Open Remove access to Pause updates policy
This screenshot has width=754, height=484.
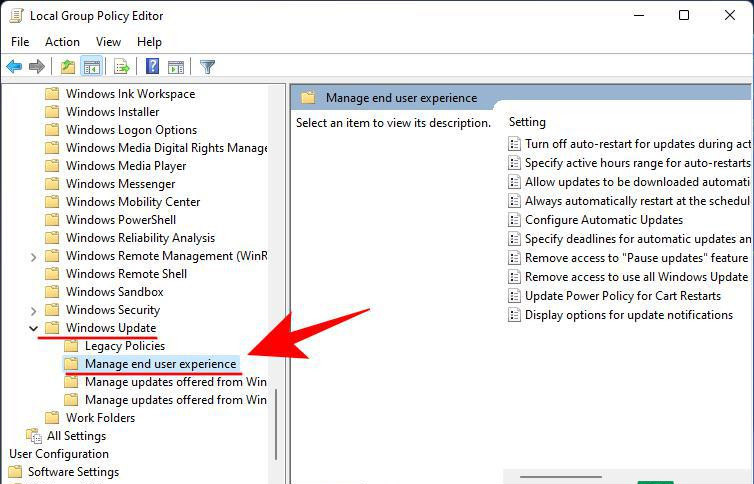pyautogui.click(x=637, y=258)
